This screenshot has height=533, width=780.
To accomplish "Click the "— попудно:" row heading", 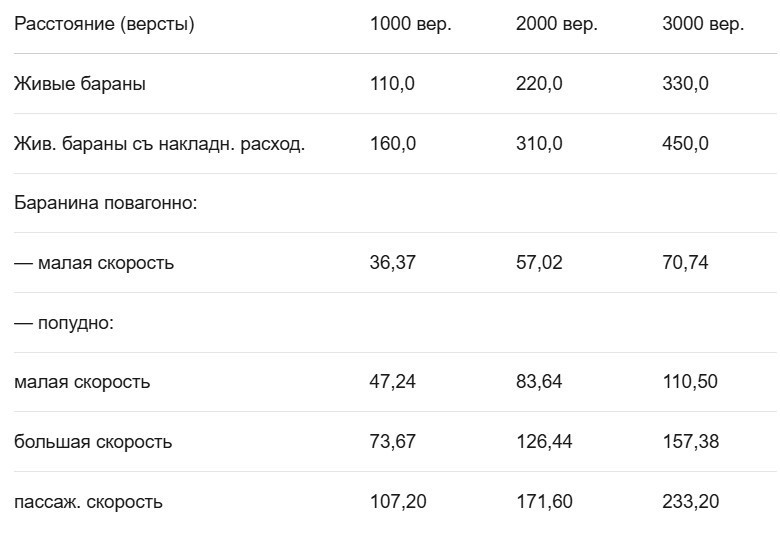I will pos(64,323).
